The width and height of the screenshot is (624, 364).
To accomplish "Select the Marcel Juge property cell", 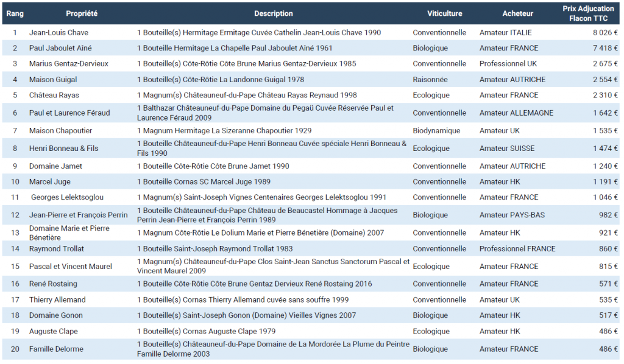I will coord(50,181).
